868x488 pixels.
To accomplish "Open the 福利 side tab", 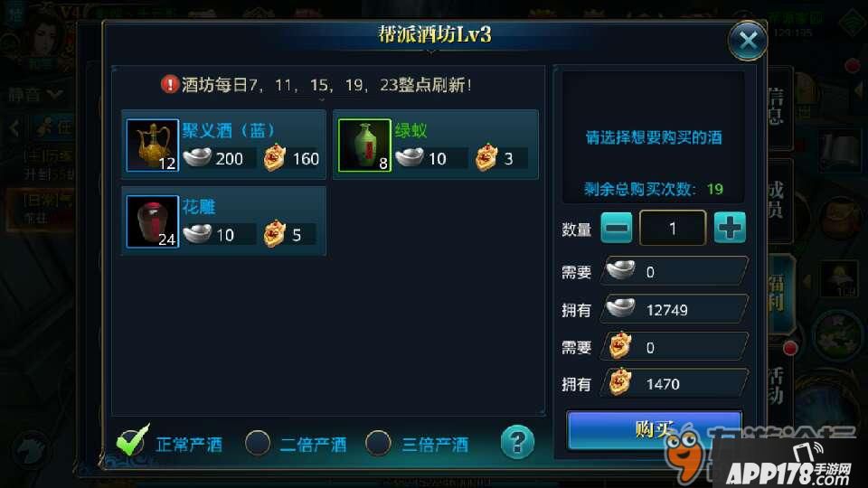I will 778,293.
